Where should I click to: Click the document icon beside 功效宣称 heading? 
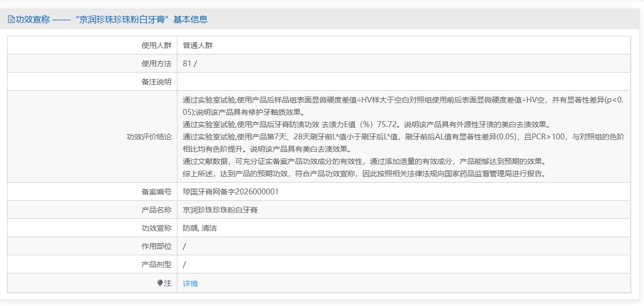(x=11, y=20)
